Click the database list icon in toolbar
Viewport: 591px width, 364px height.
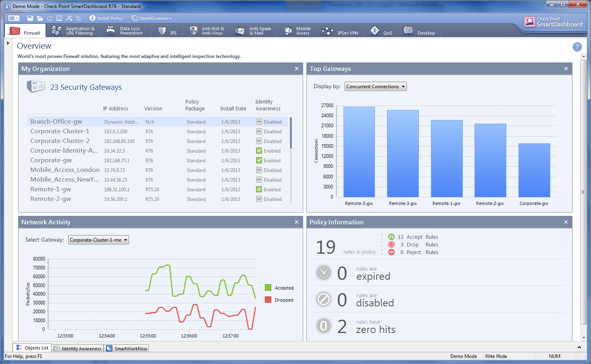pos(59,18)
